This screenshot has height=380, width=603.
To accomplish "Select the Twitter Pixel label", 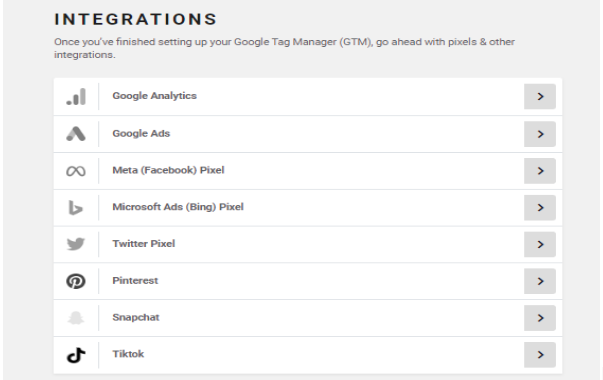I will click(143, 243).
